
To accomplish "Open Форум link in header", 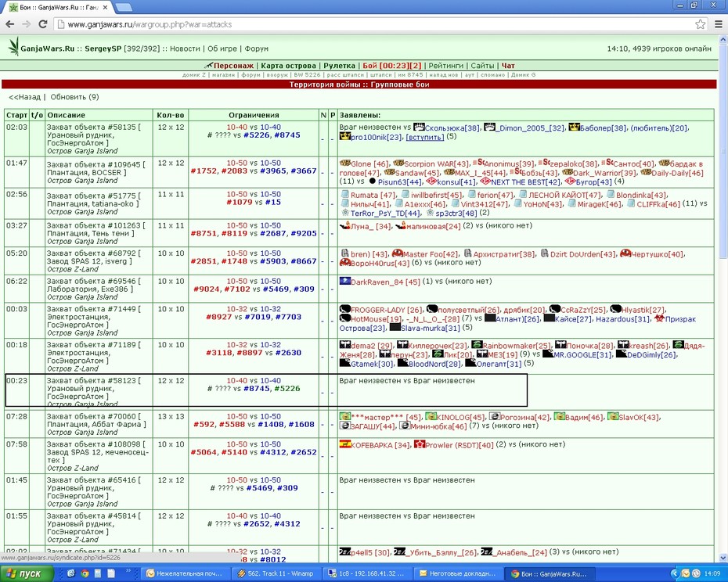I will (x=256, y=48).
